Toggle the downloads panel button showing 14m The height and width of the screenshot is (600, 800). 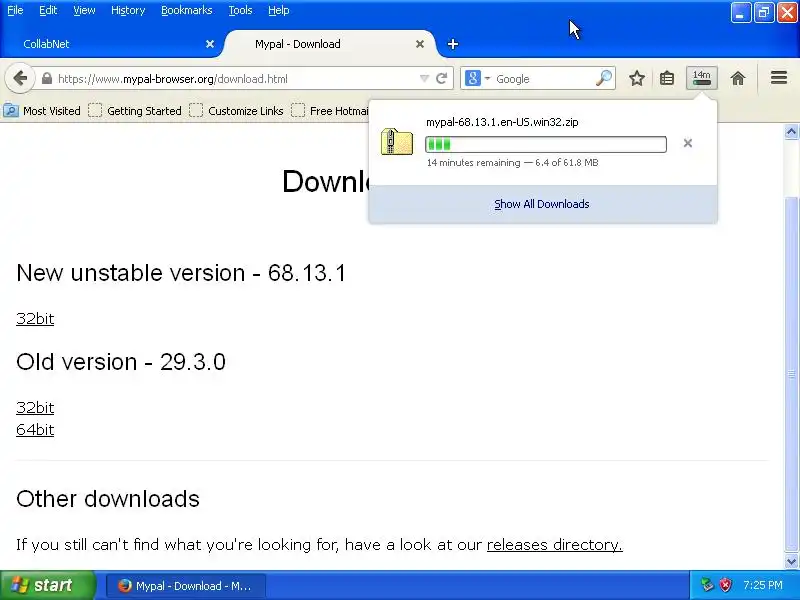[x=702, y=78]
